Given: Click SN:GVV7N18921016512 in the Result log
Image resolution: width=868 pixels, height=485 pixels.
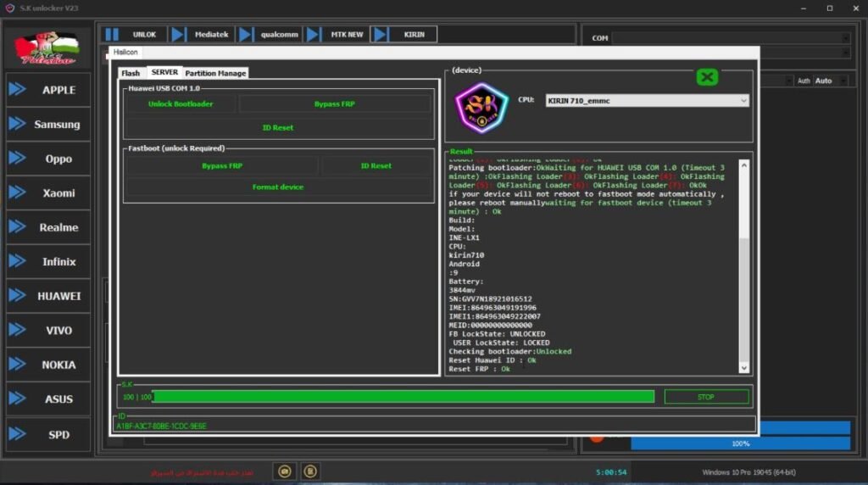Looking at the screenshot, I should click(490, 299).
